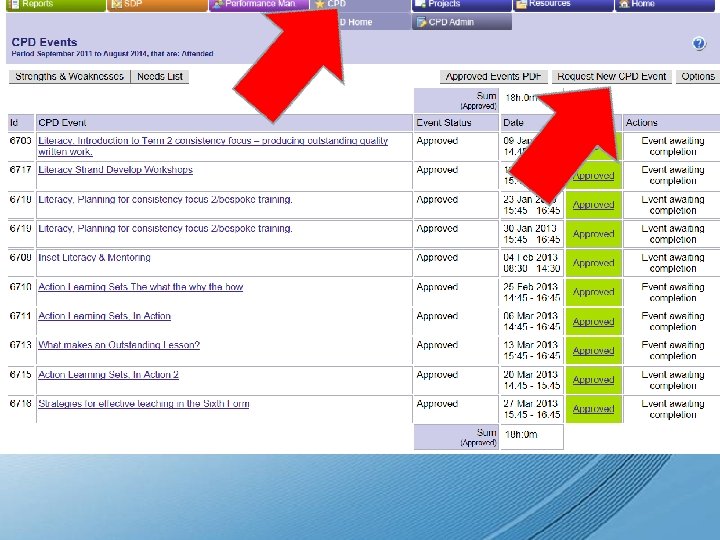Click Inset Literacy & Mentoring event name
Image resolution: width=720 pixels, height=540 pixels.
click(x=94, y=258)
